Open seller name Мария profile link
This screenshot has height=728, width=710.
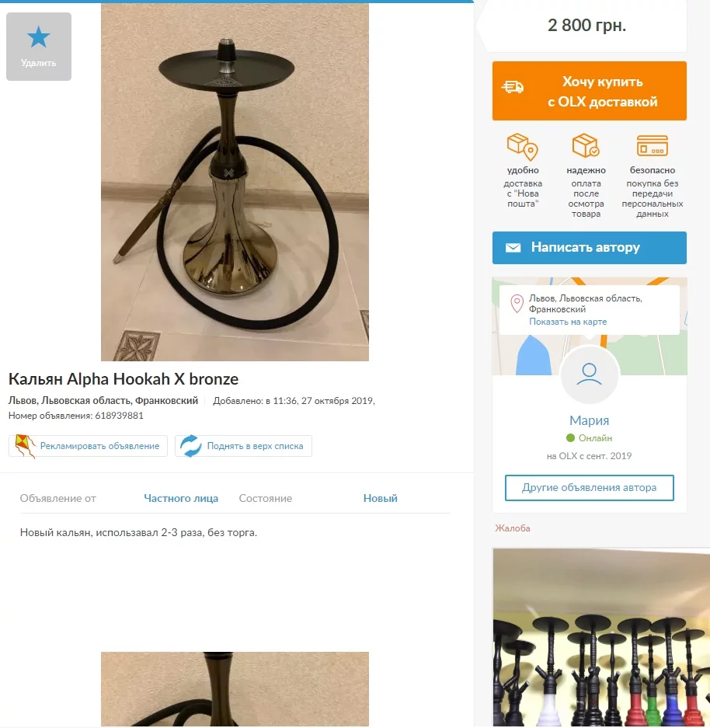point(590,420)
